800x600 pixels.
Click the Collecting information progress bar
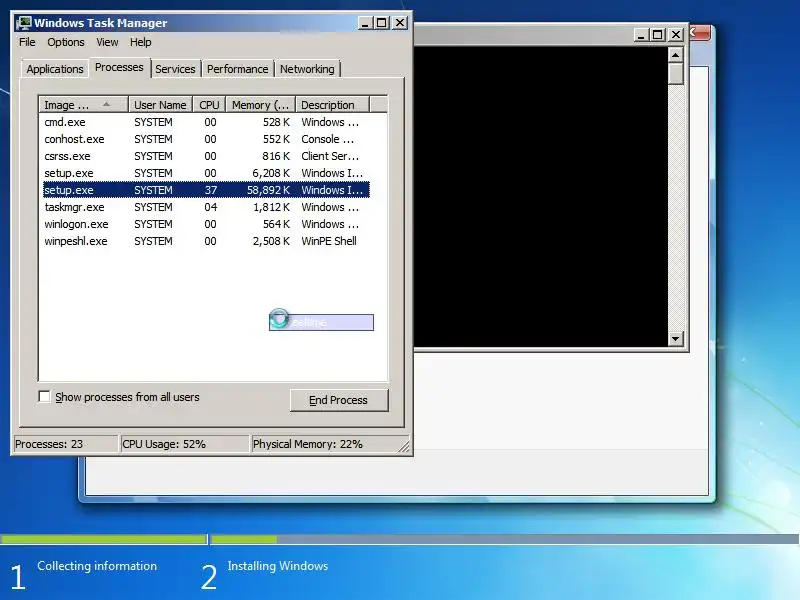[x=104, y=539]
